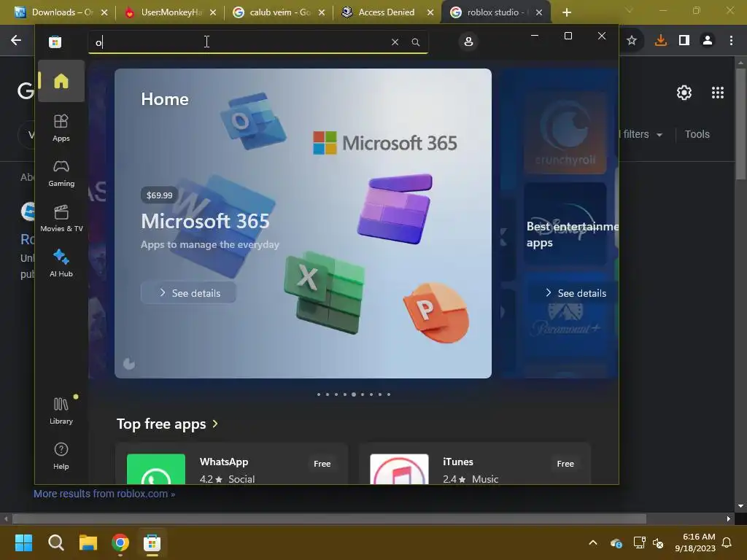This screenshot has height=560, width=747.
Task: Show hidden system tray icons
Action: 592,542
